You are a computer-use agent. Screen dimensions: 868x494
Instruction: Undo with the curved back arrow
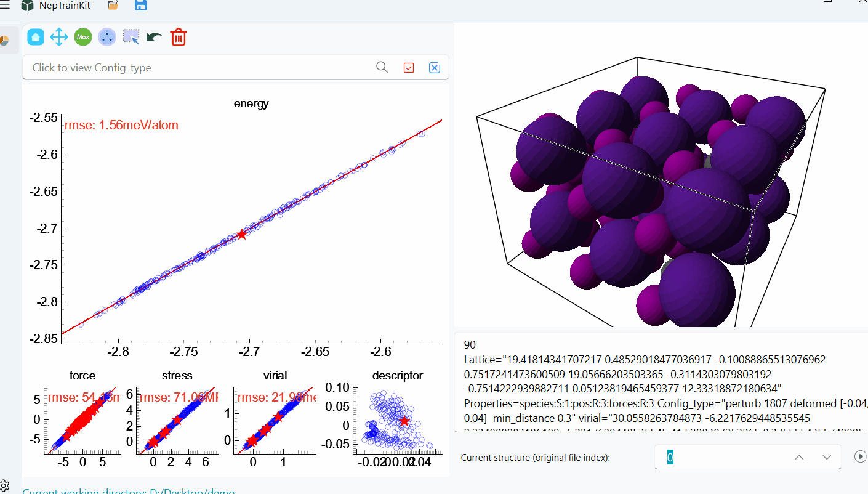154,38
